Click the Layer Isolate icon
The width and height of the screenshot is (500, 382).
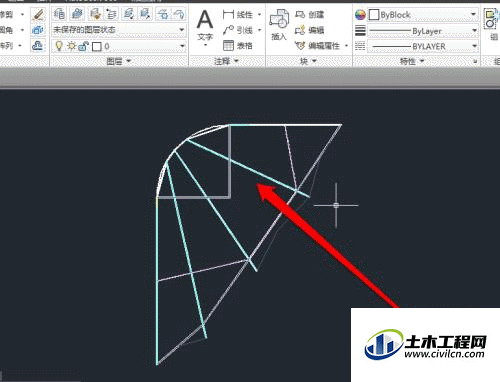pos(129,14)
